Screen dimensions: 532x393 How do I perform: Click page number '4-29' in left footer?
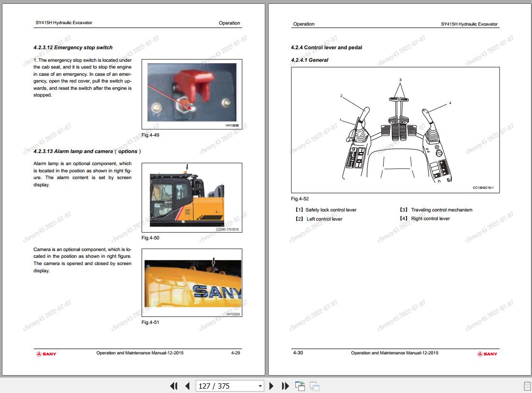pyautogui.click(x=235, y=353)
